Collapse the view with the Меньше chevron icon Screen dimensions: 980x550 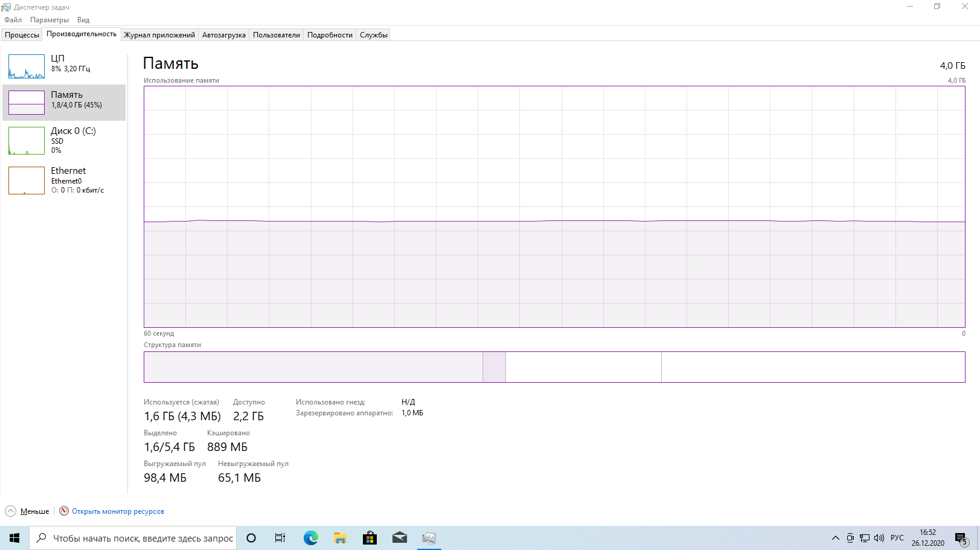tap(11, 511)
